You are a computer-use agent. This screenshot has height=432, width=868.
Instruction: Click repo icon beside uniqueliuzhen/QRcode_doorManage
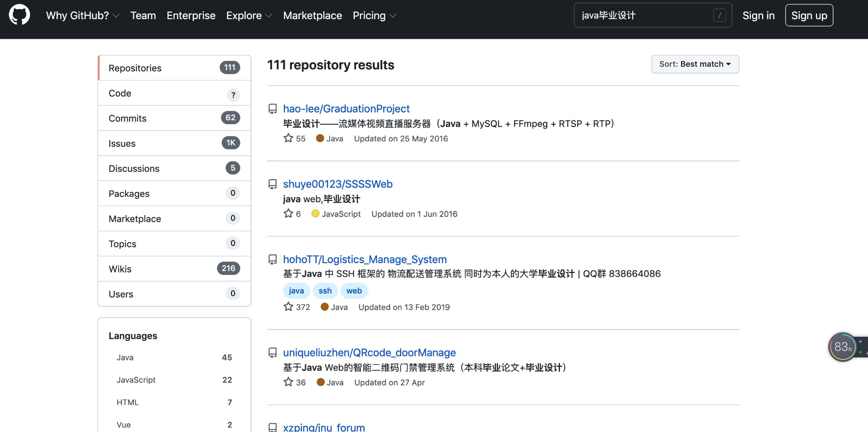click(273, 353)
